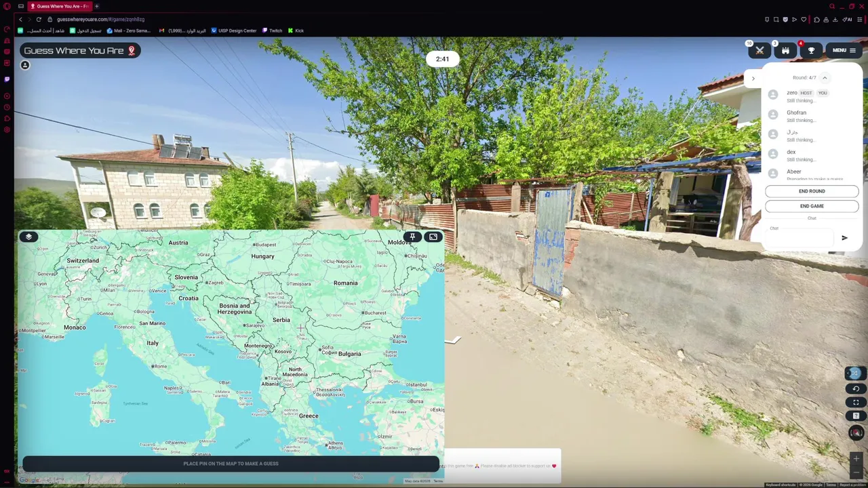868x488 pixels.
Task: Go back in browser history
Action: (20, 20)
